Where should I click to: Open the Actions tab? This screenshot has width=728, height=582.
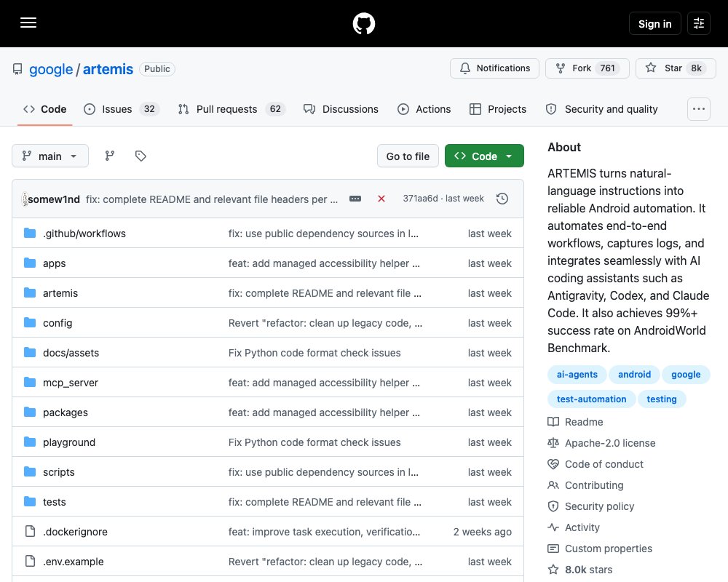click(x=424, y=109)
